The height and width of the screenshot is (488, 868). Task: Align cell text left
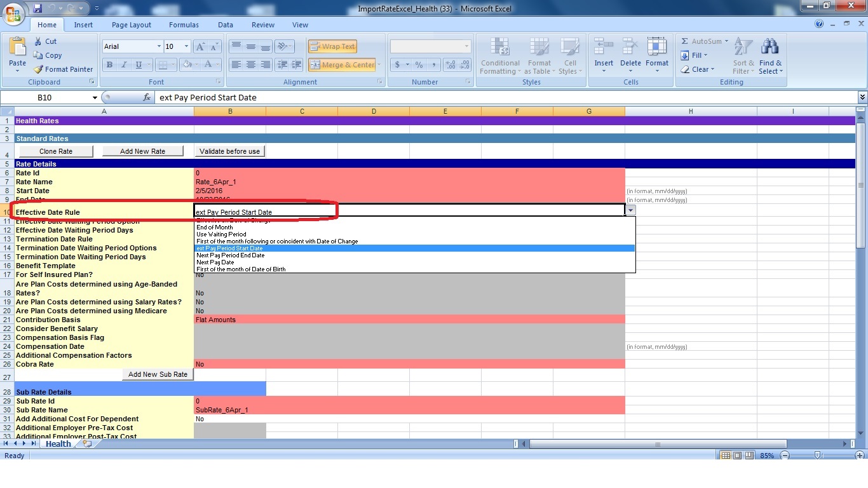pyautogui.click(x=236, y=65)
